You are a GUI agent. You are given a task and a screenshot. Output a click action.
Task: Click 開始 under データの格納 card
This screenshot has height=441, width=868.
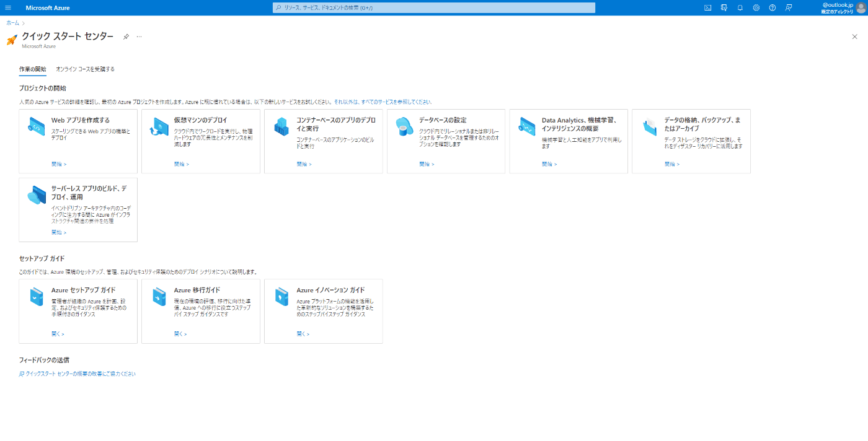[672, 164]
